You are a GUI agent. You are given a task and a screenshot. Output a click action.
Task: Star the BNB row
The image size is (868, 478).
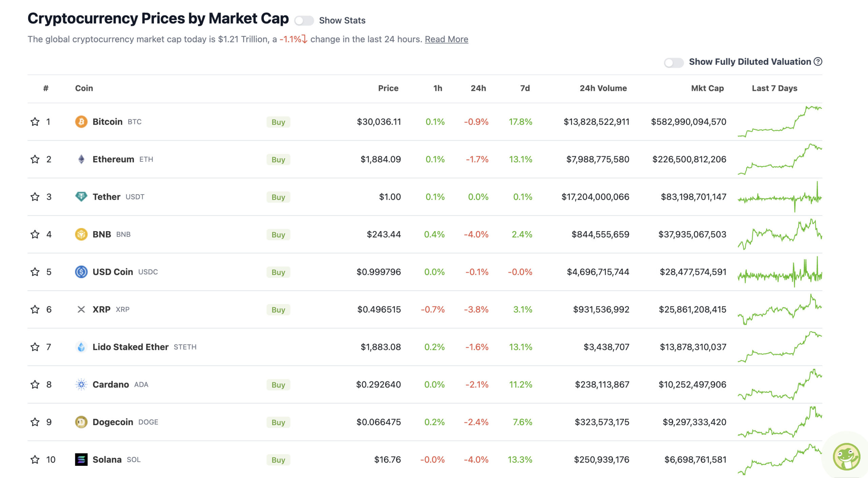[x=35, y=235]
